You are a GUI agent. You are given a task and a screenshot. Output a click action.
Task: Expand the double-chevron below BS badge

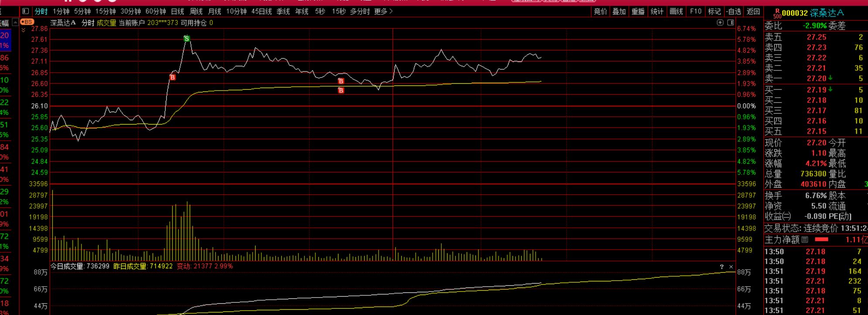23,30
